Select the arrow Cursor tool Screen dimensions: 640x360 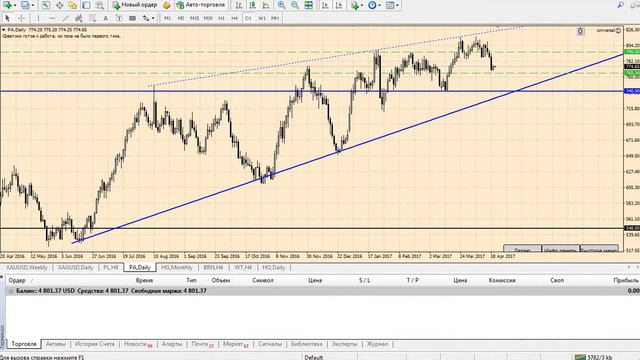click(7, 18)
